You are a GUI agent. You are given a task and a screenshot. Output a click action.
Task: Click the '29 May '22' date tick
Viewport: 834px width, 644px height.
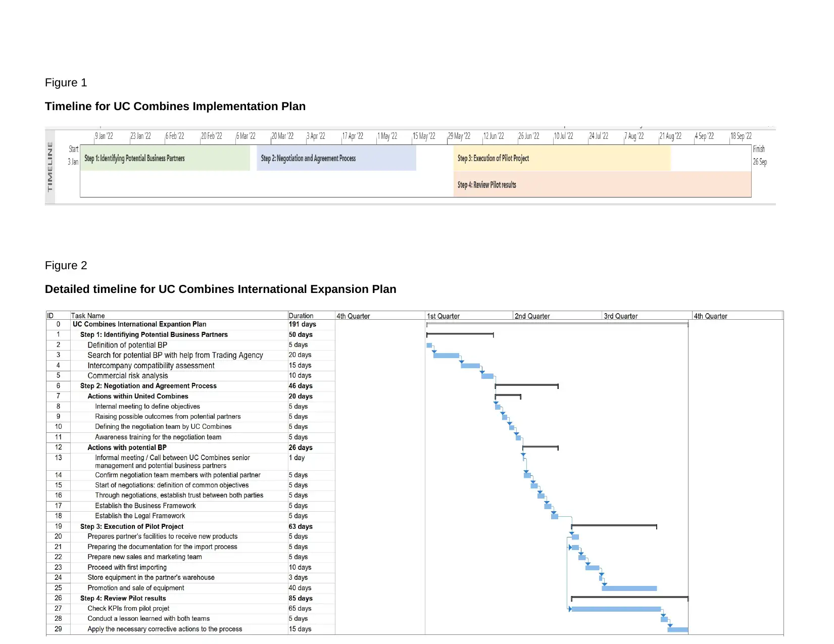click(459, 136)
